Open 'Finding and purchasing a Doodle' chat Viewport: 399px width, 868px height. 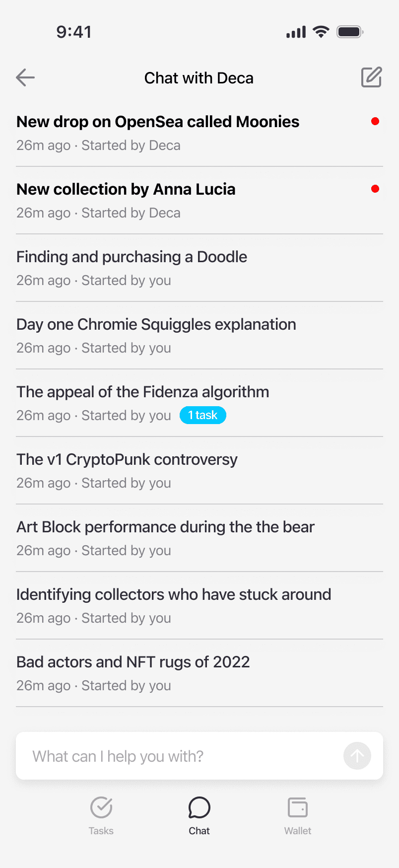click(199, 268)
